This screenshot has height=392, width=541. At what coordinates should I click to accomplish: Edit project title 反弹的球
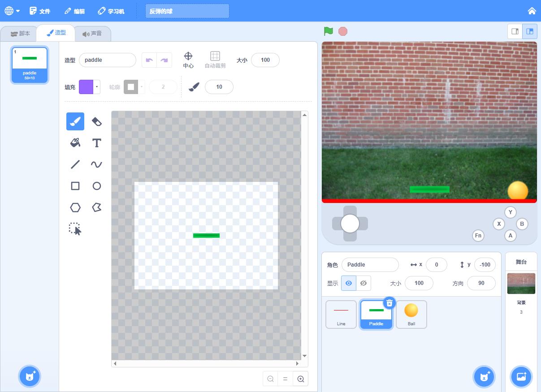(x=187, y=11)
